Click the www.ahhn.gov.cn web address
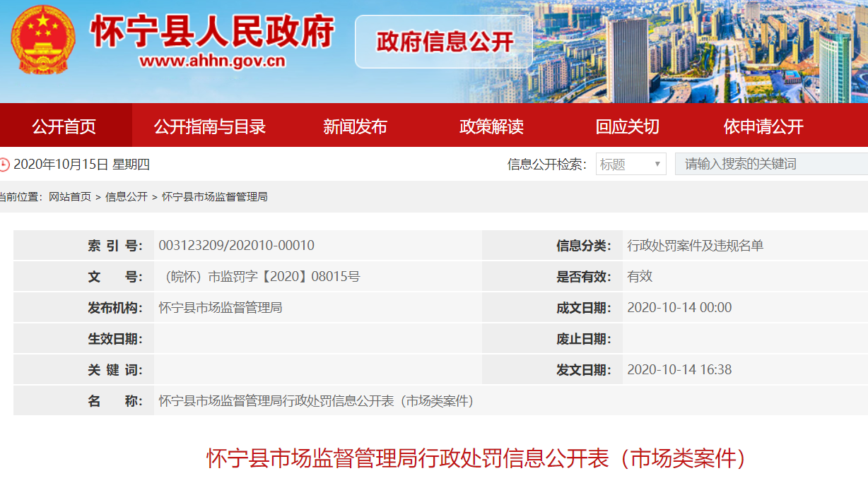 [213, 61]
